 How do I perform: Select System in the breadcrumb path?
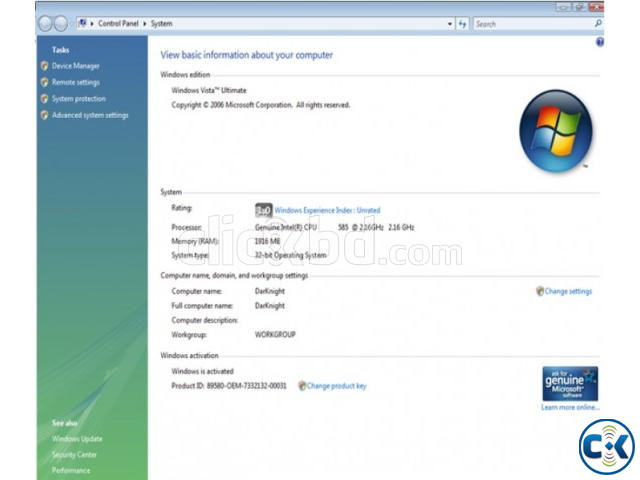pyautogui.click(x=161, y=24)
